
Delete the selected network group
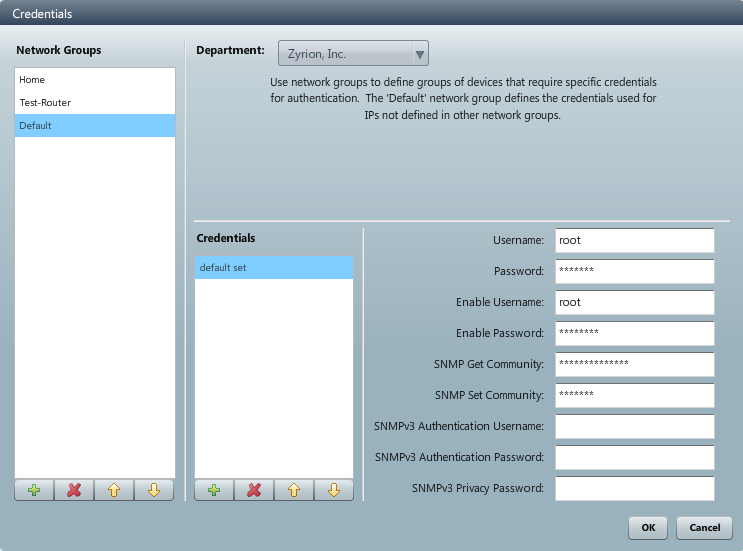pos(74,490)
